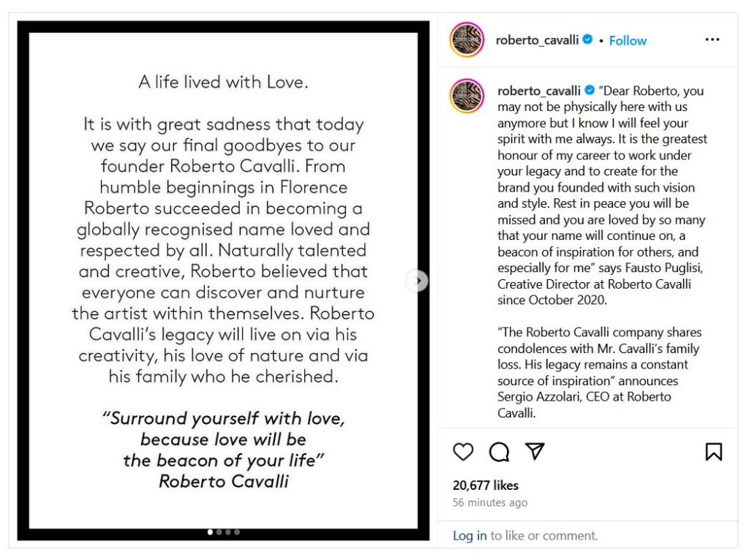749x560 pixels.
Task: Click the Log in link
Action: click(470, 536)
